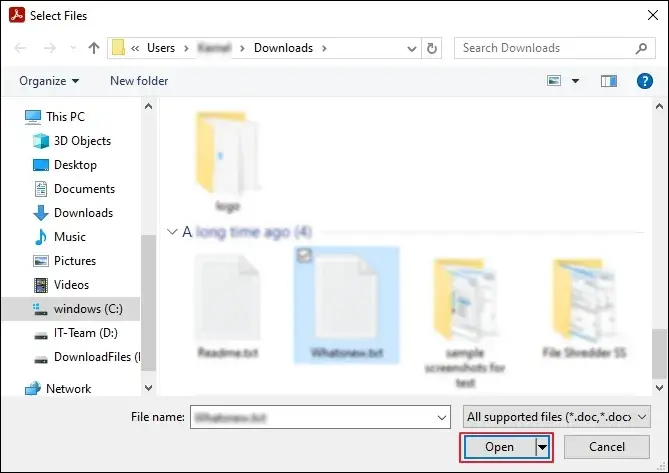The height and width of the screenshot is (473, 669).
Task: Close the Select Files dialog
Action: (652, 15)
